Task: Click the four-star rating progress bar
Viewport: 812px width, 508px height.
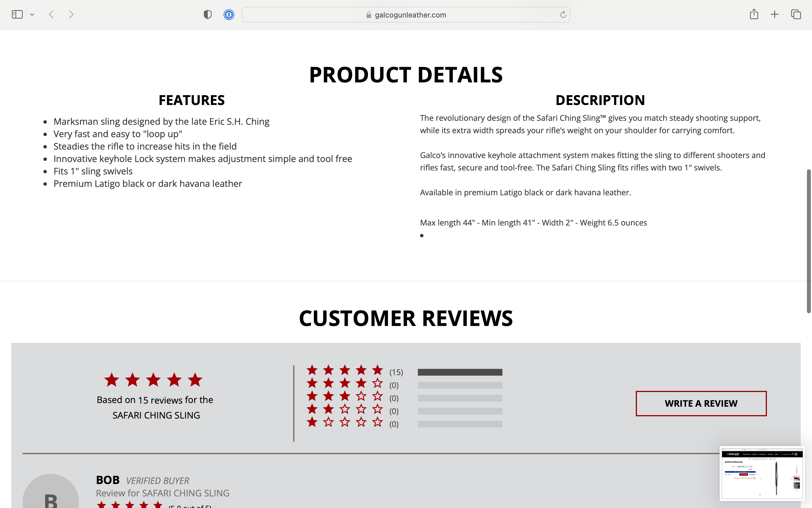Action: 460,385
